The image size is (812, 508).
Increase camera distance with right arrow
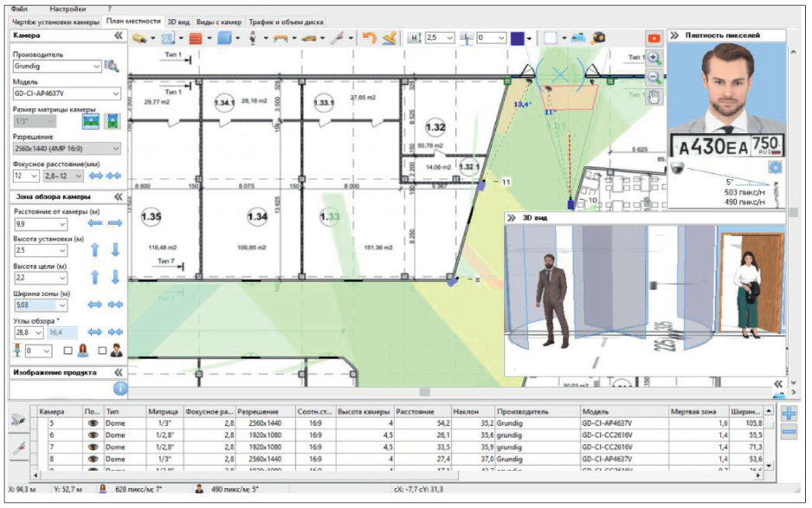click(x=114, y=223)
